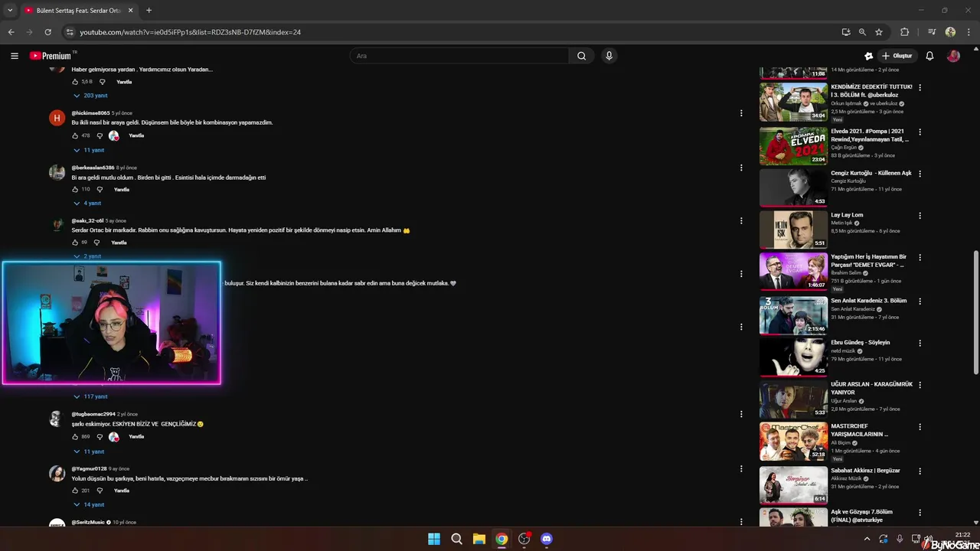
Task: Open Sabahat Akkiraz Bergüzar video title
Action: 865,471
